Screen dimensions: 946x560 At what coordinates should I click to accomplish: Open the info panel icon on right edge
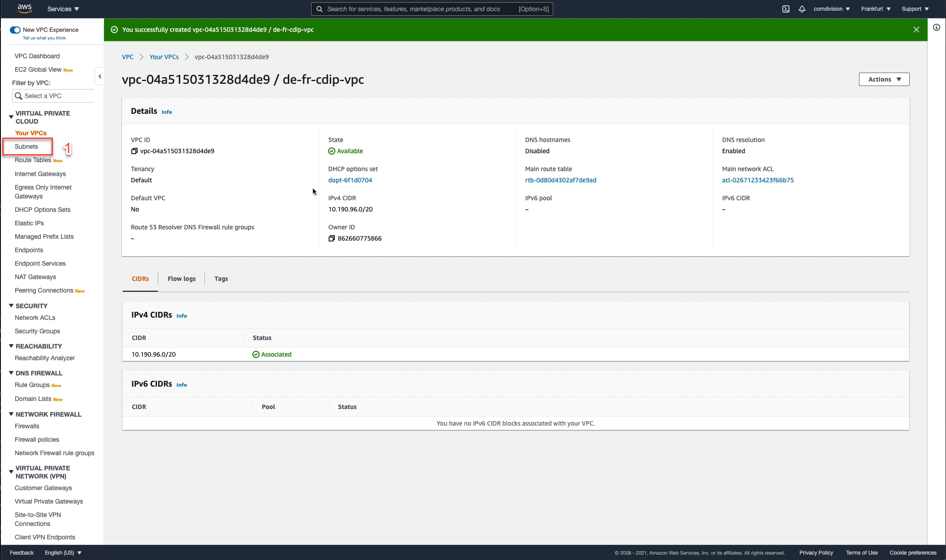[937, 28]
